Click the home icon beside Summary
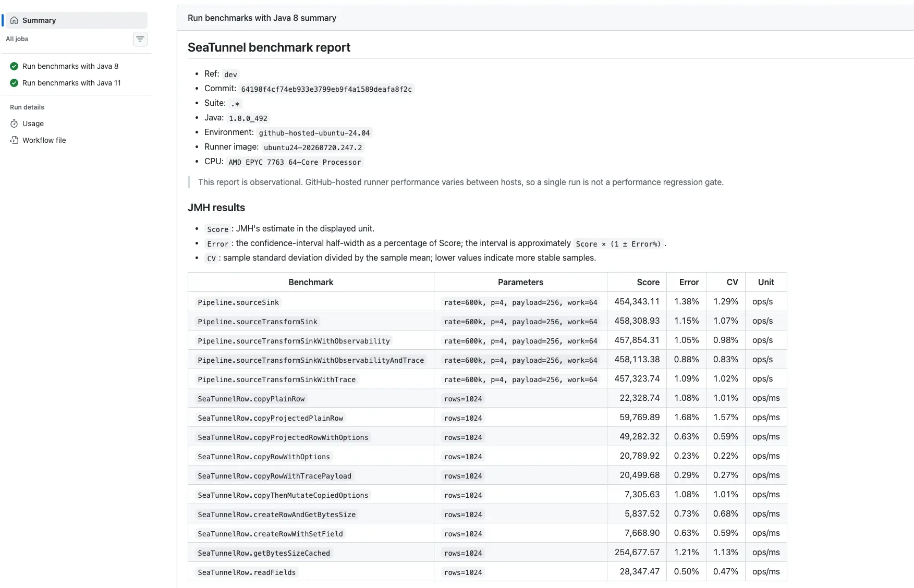The image size is (914, 588). coord(14,20)
